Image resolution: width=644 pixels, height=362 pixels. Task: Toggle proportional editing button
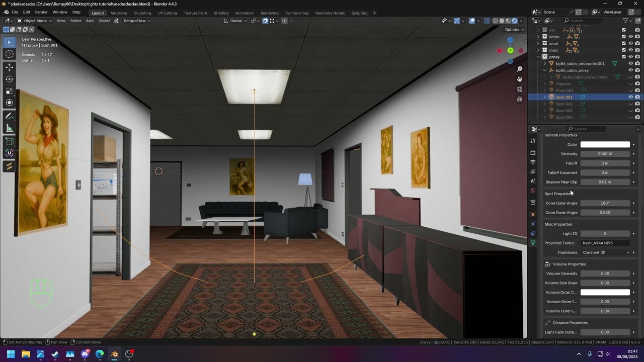click(x=284, y=21)
